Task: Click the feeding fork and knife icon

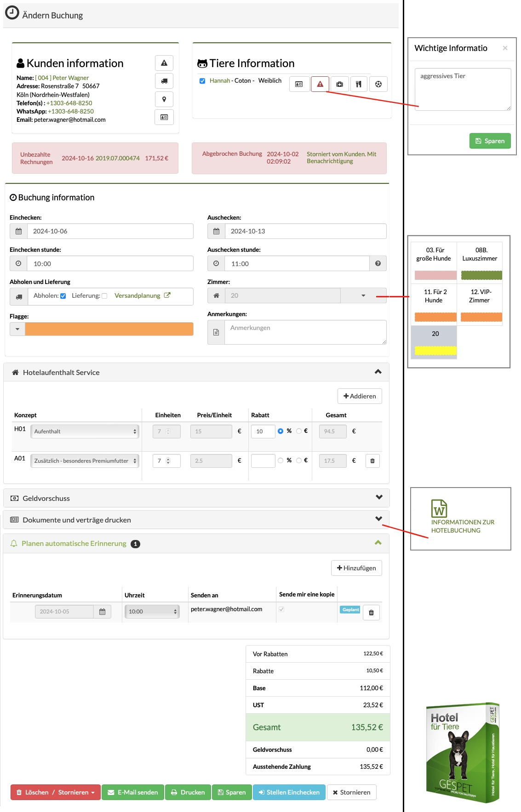Action: (x=359, y=84)
